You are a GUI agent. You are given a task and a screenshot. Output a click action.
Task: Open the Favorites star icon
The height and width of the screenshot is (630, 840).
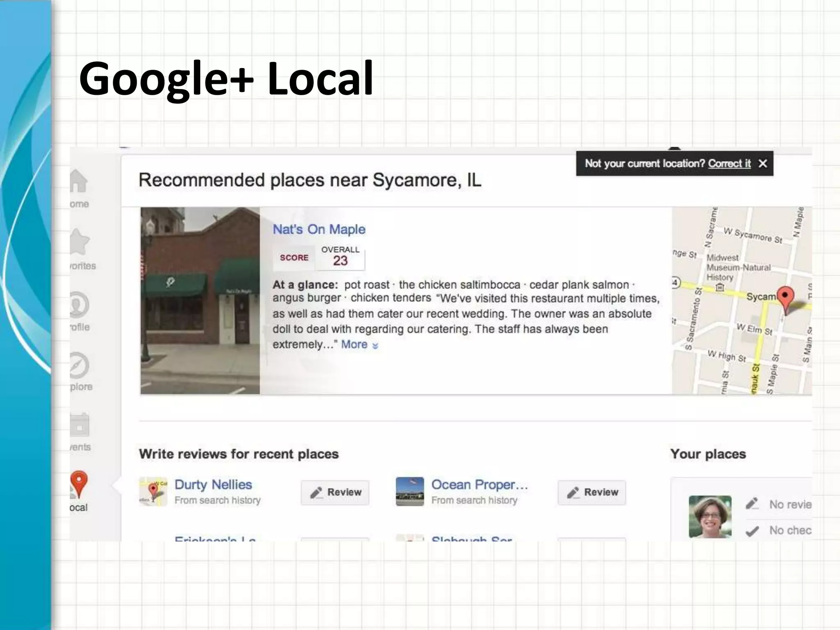click(79, 242)
